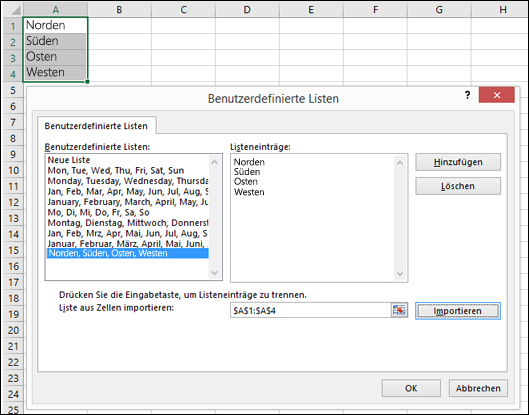Select cell A3 containing Osten
The height and width of the screenshot is (415, 529).
pyautogui.click(x=55, y=57)
